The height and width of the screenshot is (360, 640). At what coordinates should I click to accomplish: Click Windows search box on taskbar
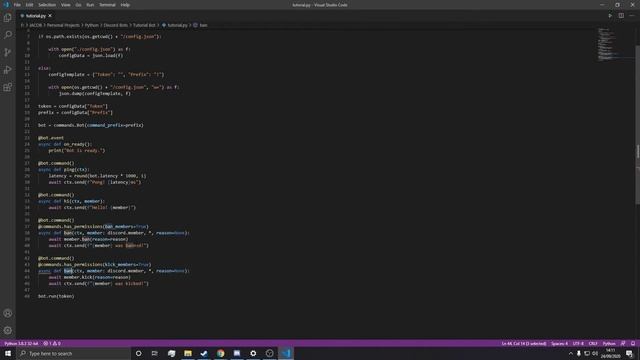pyautogui.click(x=73, y=353)
